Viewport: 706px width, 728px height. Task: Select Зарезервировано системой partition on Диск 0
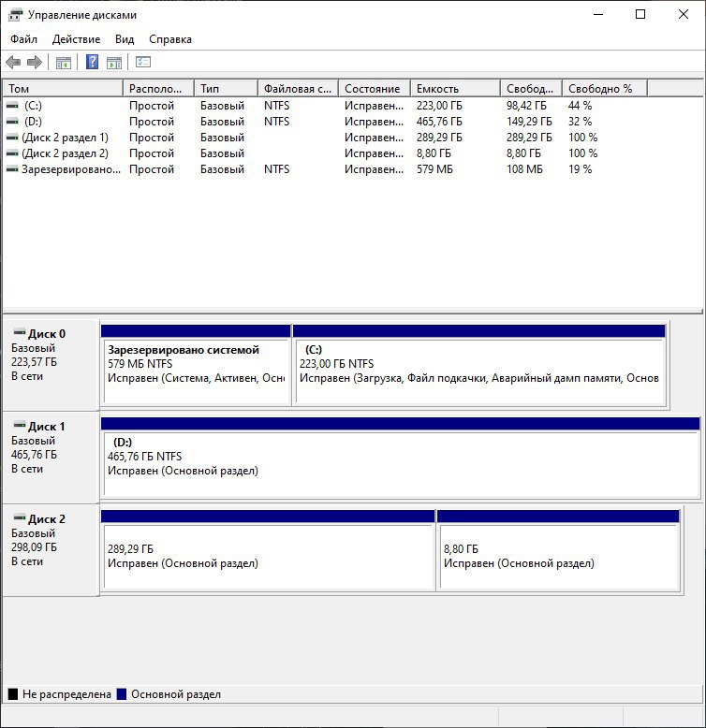point(196,365)
